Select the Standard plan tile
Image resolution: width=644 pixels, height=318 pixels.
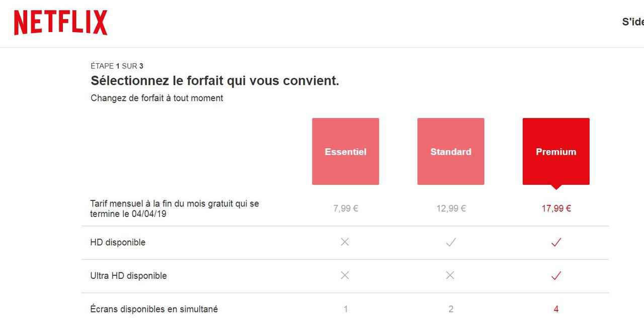pos(451,151)
